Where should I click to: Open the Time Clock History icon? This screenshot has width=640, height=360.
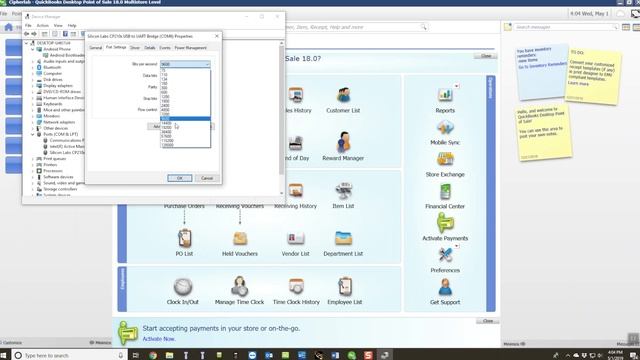coord(296,287)
